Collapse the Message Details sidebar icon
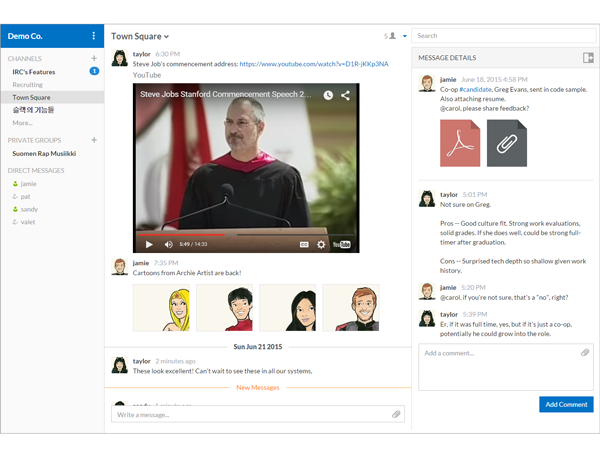 pyautogui.click(x=588, y=58)
